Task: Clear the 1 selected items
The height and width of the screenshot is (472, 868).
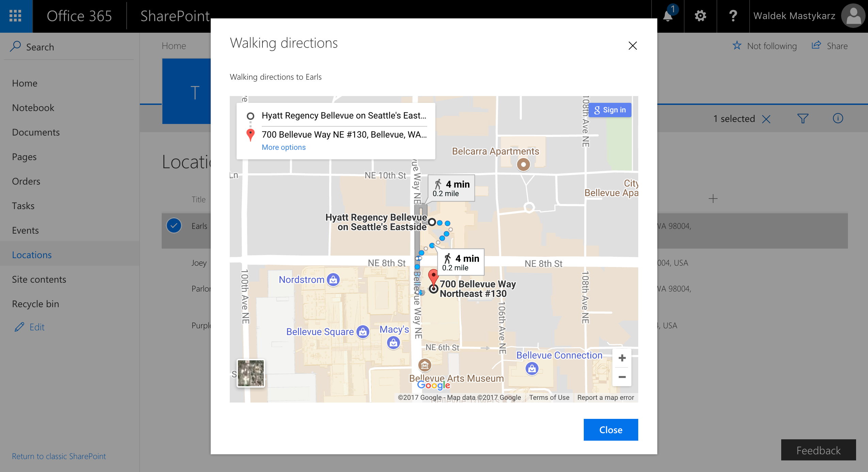Action: [766, 119]
